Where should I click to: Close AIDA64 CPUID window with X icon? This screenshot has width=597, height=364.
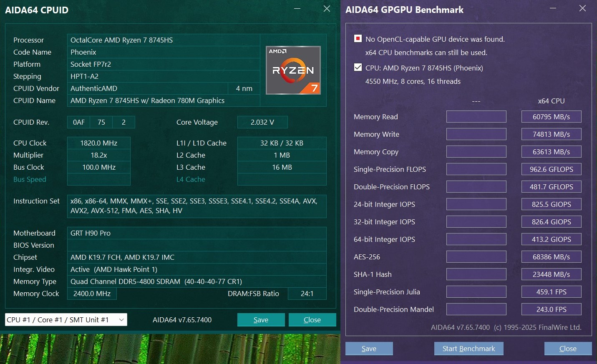(x=327, y=9)
